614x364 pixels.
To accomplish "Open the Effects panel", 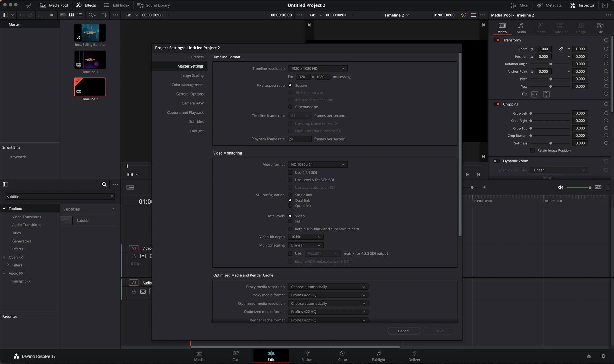I will tap(86, 5).
